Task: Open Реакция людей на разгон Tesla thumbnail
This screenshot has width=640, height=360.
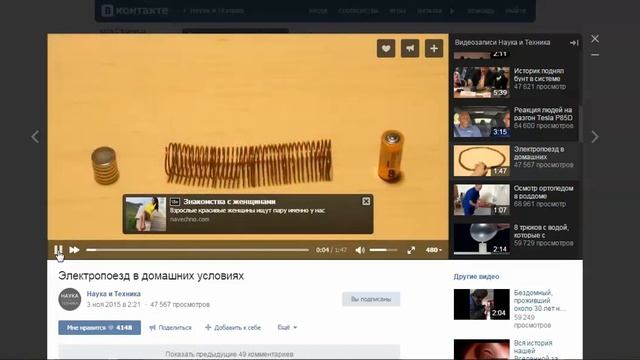Action: pos(482,122)
